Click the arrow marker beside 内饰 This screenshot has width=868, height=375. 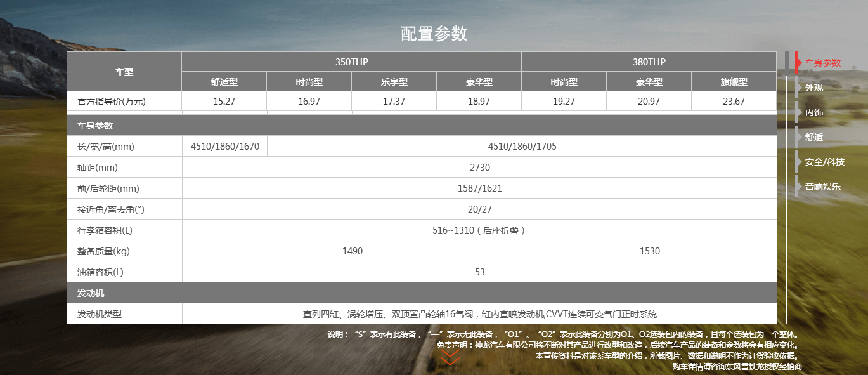[x=798, y=112]
